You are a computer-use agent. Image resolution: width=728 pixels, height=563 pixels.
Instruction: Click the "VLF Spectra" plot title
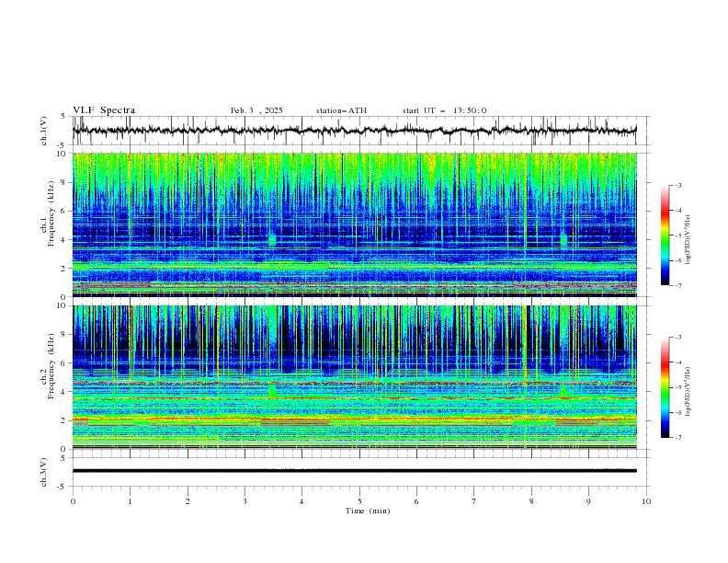tap(104, 110)
